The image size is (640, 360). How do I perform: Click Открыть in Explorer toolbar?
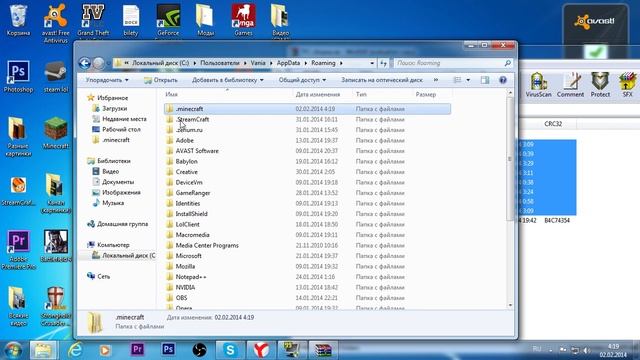[160, 80]
